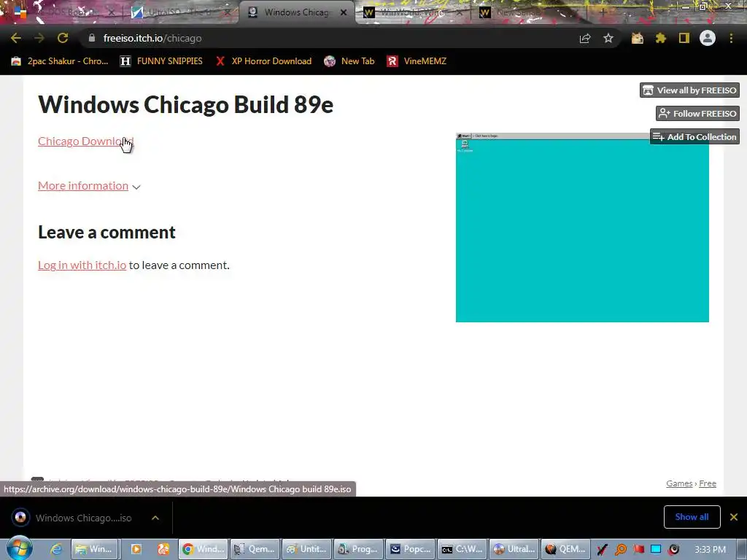Switch to the Popc... taskbar window
Screen dimensions: 747x560
point(410,549)
